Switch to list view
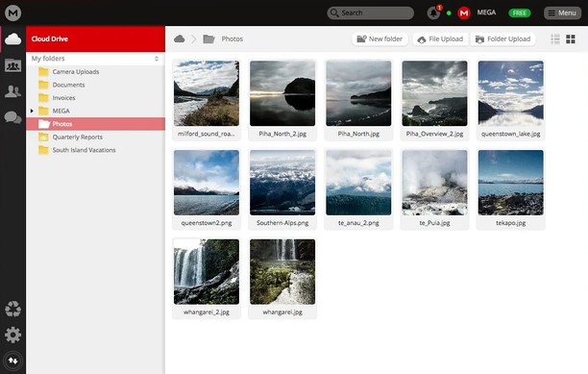 pos(555,39)
